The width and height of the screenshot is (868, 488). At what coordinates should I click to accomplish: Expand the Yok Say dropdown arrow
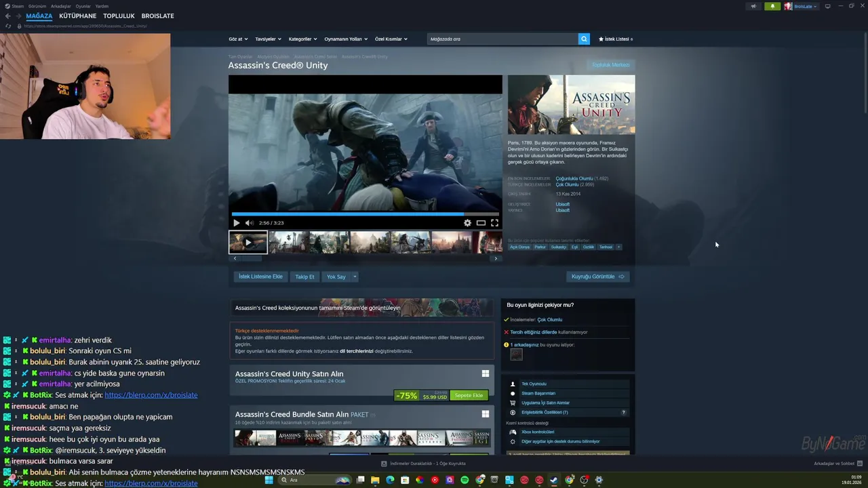coord(355,277)
